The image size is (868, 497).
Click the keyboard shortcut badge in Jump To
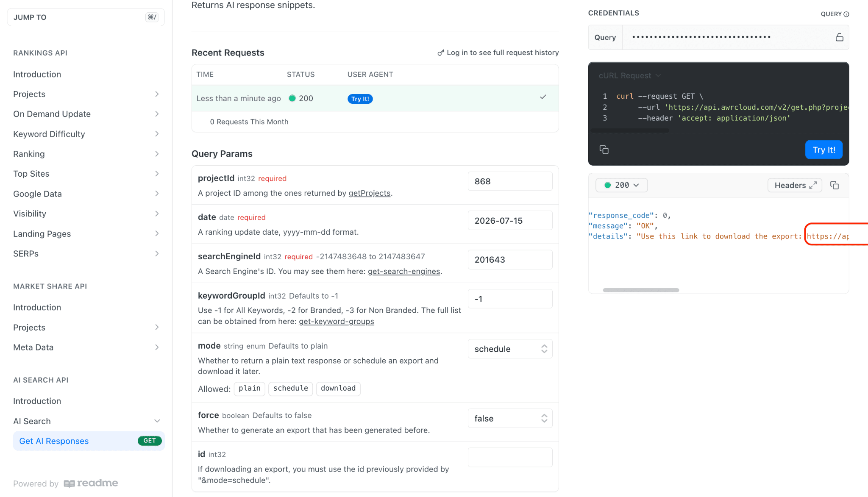(x=152, y=17)
